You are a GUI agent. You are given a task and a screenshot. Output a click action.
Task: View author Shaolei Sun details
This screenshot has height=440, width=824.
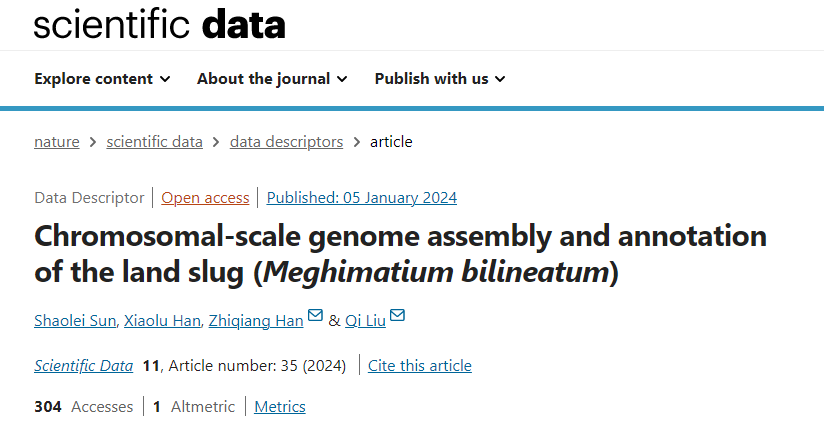pos(75,321)
